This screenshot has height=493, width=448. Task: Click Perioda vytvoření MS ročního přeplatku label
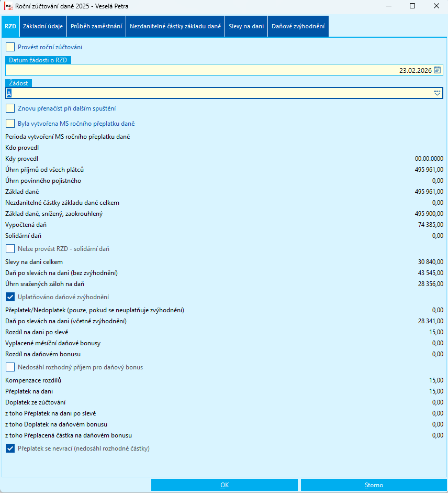[x=68, y=137]
